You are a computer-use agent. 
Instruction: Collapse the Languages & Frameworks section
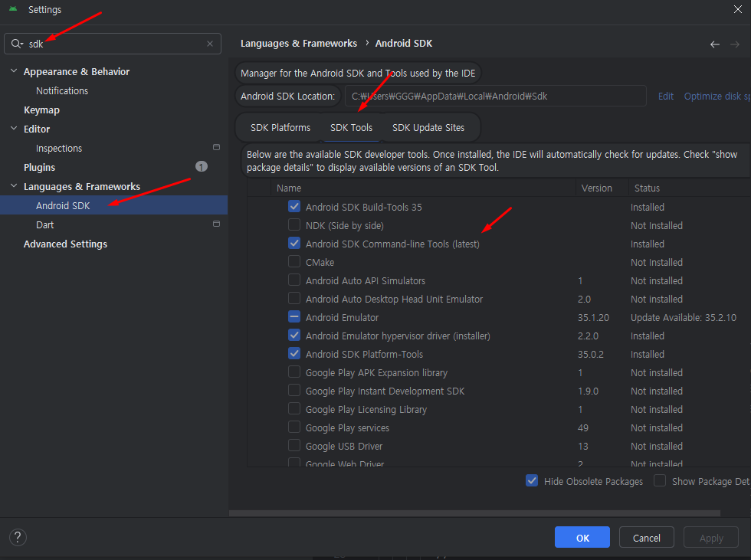(x=14, y=186)
